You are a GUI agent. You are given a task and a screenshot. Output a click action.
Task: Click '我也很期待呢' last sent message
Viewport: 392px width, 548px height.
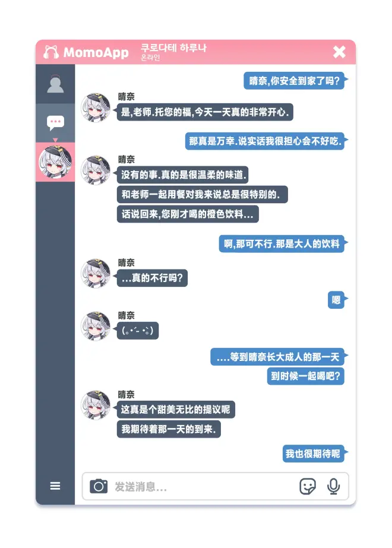pyautogui.click(x=314, y=454)
